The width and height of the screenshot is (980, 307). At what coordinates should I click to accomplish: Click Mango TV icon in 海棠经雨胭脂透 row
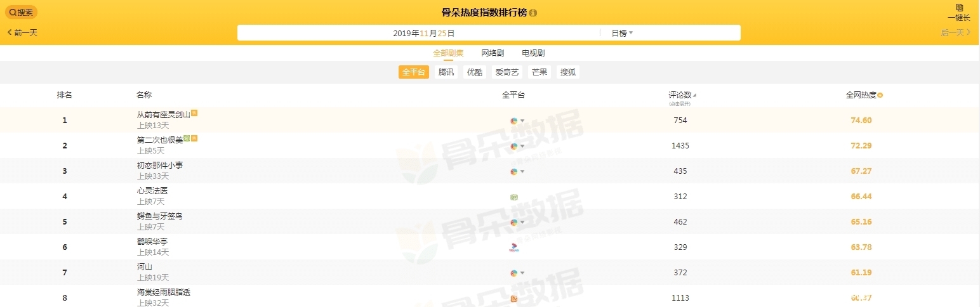[x=514, y=298]
